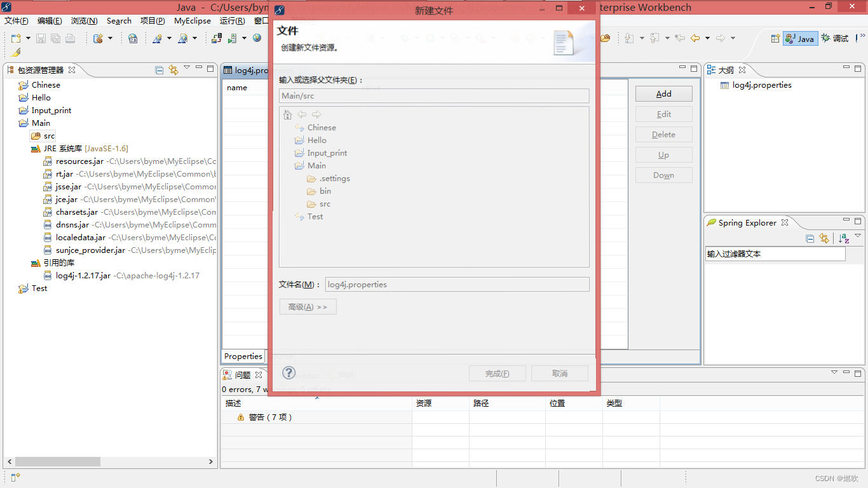Screen dimensions: 868x488
Task: Click the parent folder field showing Main/src
Action: pos(434,96)
